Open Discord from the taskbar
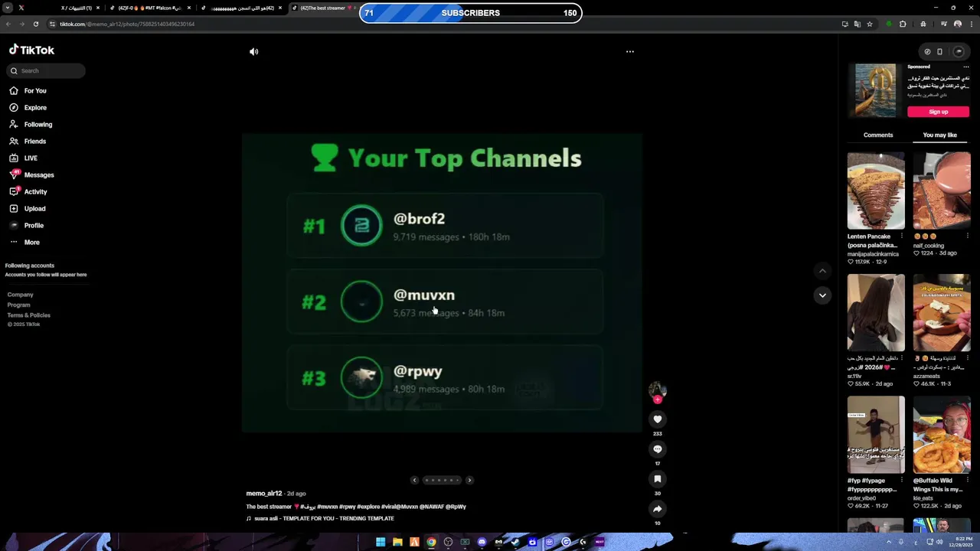 coord(482,542)
